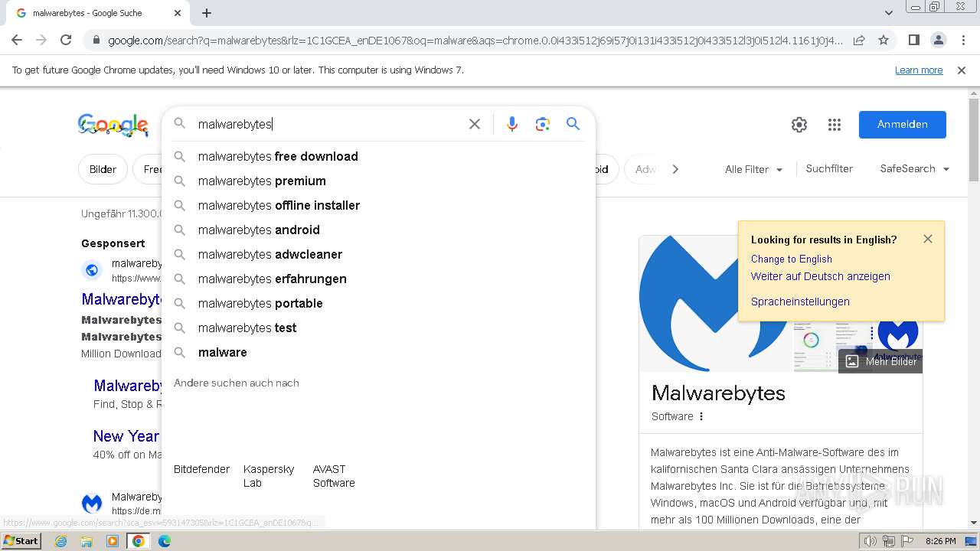The width and height of the screenshot is (980, 551).
Task: Click the large Malwarebytes logo thumbnail
Action: (714, 304)
